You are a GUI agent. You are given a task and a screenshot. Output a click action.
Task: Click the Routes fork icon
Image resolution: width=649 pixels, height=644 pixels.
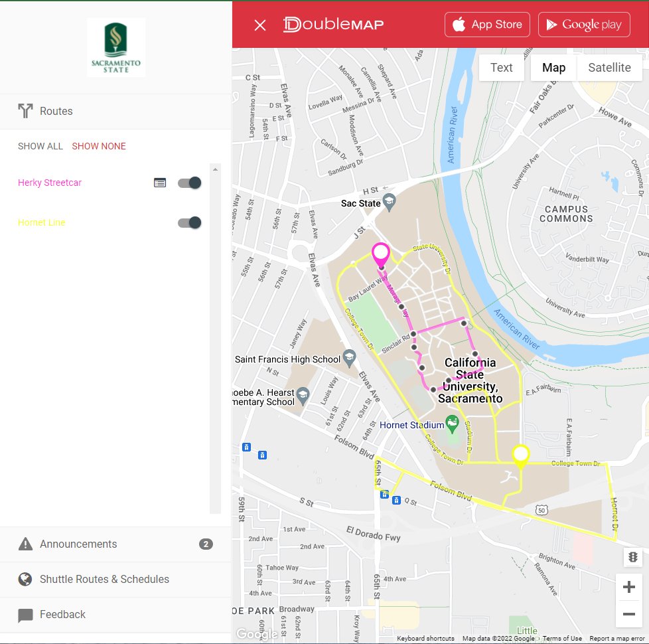click(25, 111)
